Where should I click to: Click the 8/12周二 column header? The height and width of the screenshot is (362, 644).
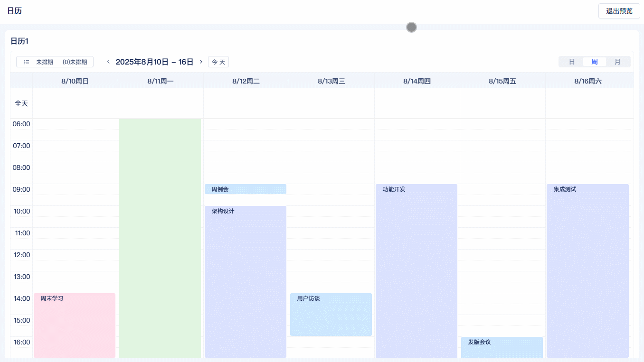pyautogui.click(x=246, y=81)
